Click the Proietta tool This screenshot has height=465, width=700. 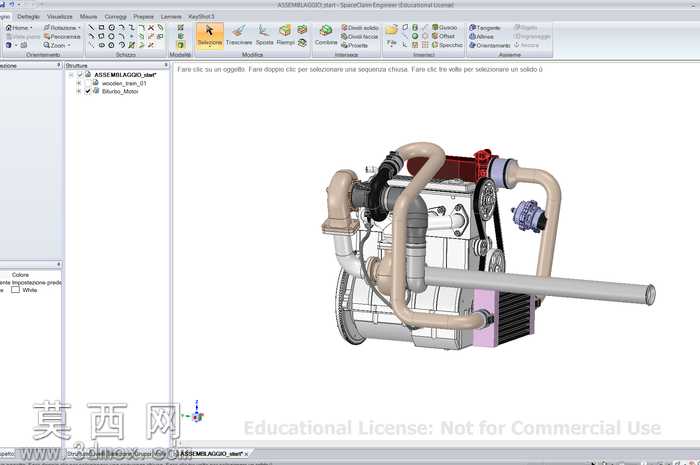pyautogui.click(x=354, y=45)
